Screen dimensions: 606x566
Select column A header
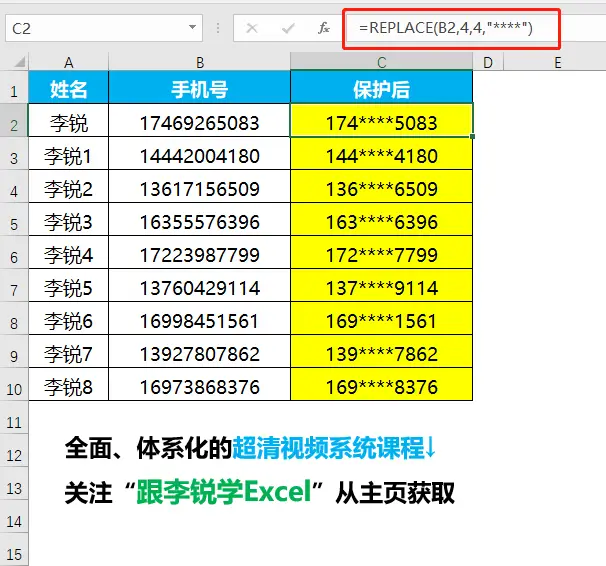68,62
